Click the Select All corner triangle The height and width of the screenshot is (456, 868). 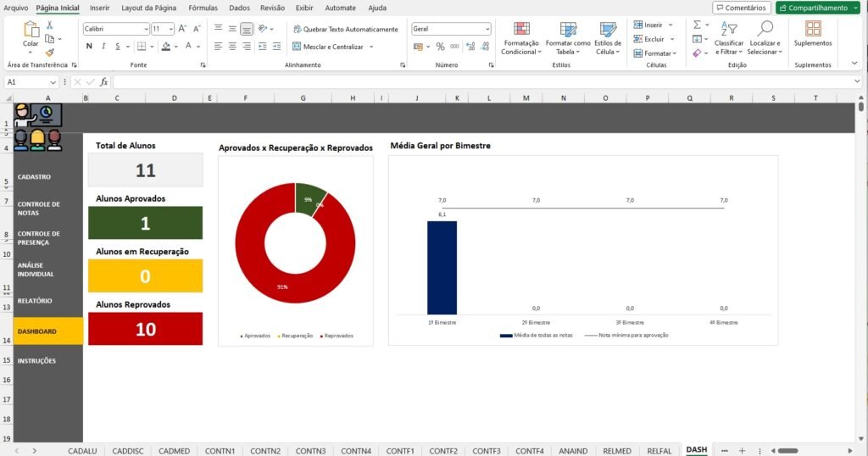coord(8,98)
